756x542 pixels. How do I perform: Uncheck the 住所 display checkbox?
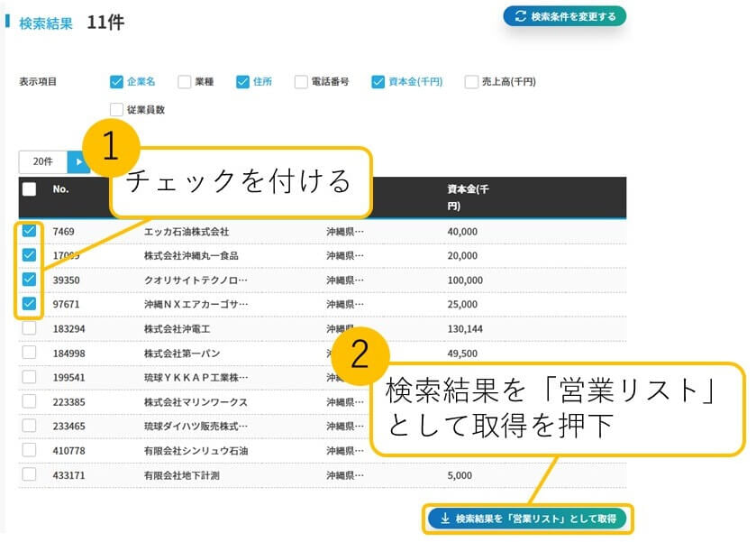242,82
